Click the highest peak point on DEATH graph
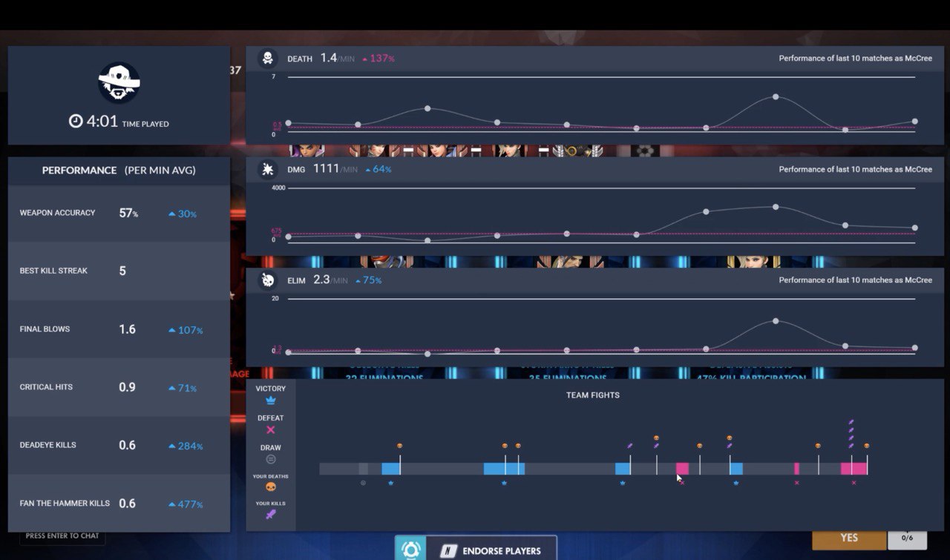Screen dimensions: 950x560 click(776, 96)
